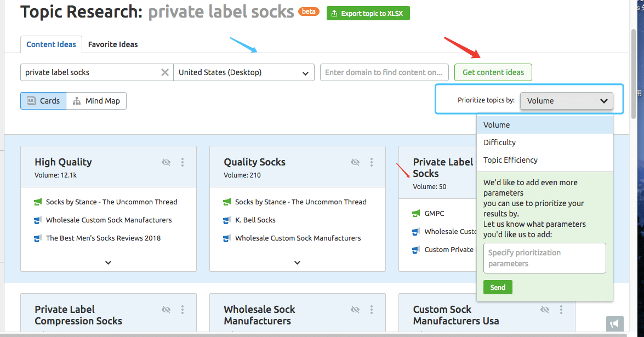Click the feedback megaphone icon
Image resolution: width=644 pixels, height=337 pixels.
pos(615,324)
